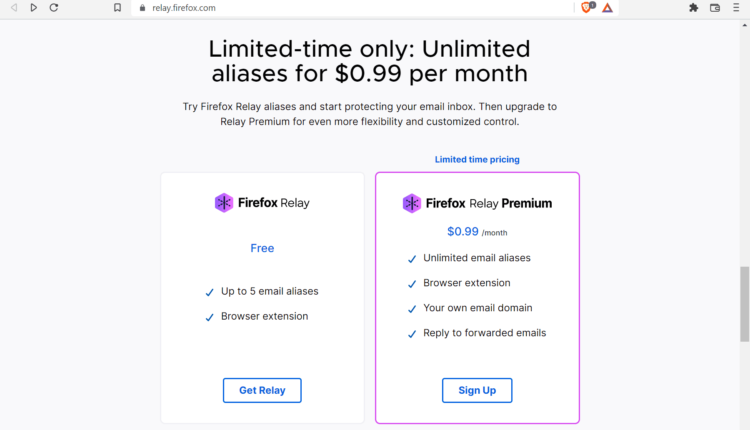Click the relay.firefox.com address bar
Viewport: 750px width, 430px height.
(x=352, y=8)
